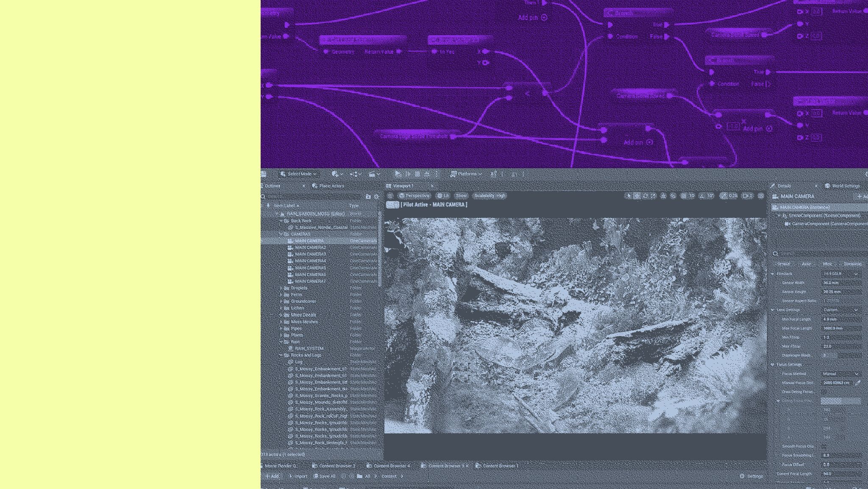Click the CameraComponent camera icon
The image size is (868, 489).
[787, 224]
